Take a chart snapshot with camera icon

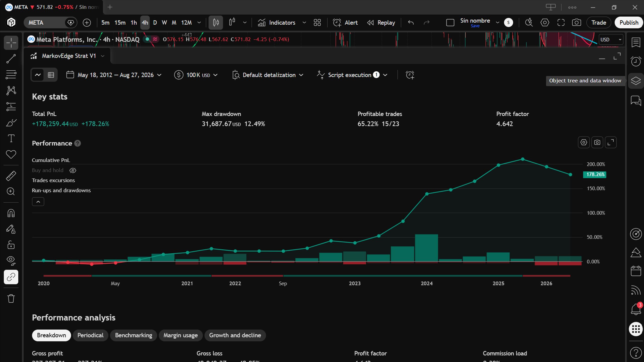tap(577, 23)
